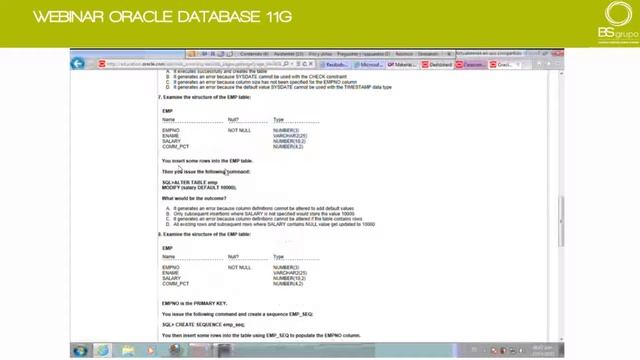Open the Windows Start orb

[x=80, y=350]
